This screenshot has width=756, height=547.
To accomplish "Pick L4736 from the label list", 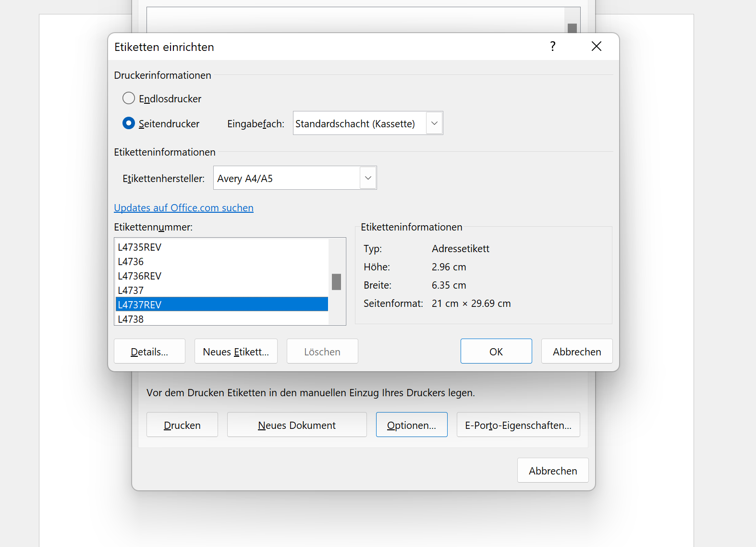I will pyautogui.click(x=131, y=262).
